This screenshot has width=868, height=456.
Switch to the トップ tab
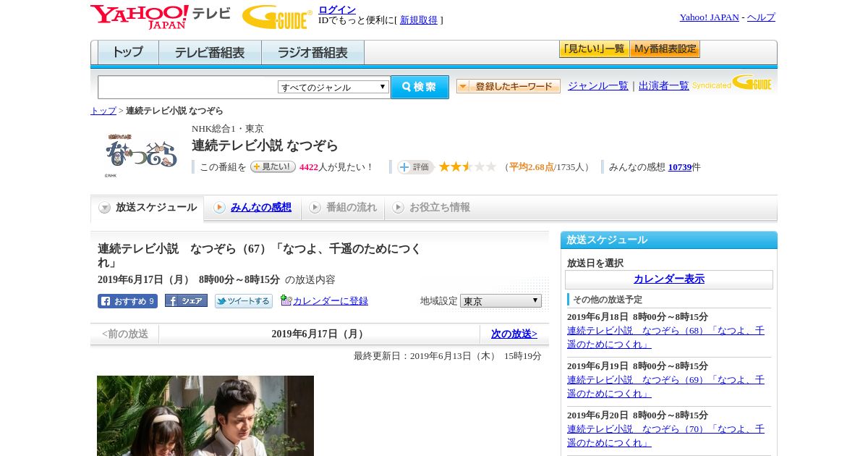tap(128, 53)
